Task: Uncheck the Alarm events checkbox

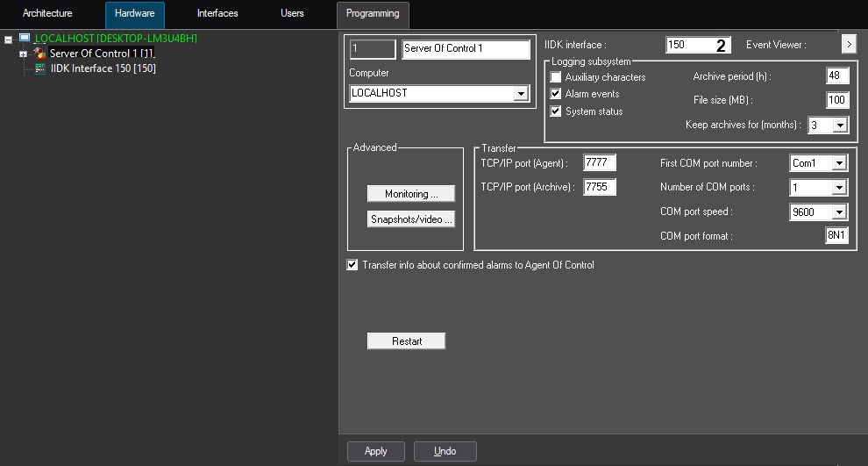Action: [556, 94]
